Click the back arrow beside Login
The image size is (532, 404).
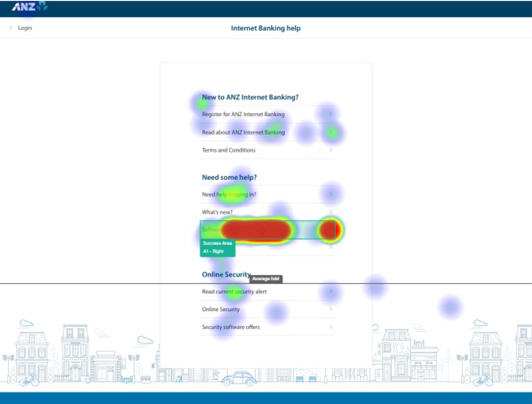[x=11, y=28]
